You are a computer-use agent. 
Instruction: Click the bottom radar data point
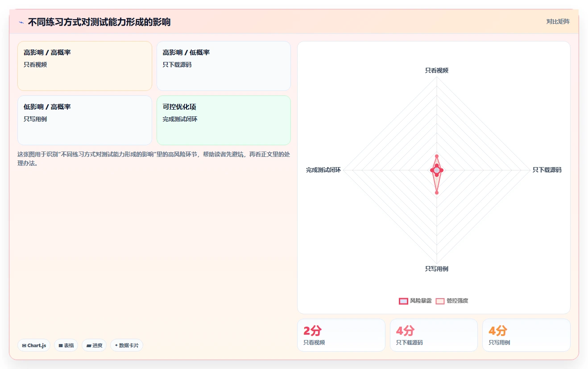[x=437, y=193]
